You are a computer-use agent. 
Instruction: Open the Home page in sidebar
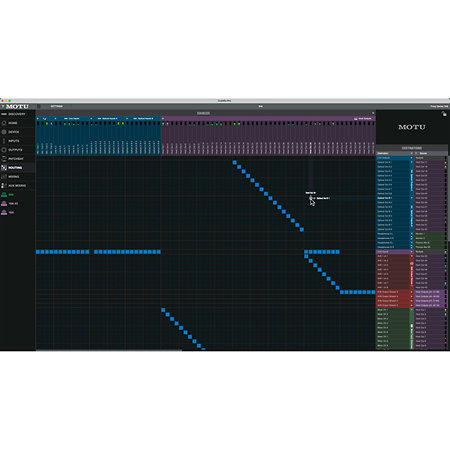tap(12, 123)
